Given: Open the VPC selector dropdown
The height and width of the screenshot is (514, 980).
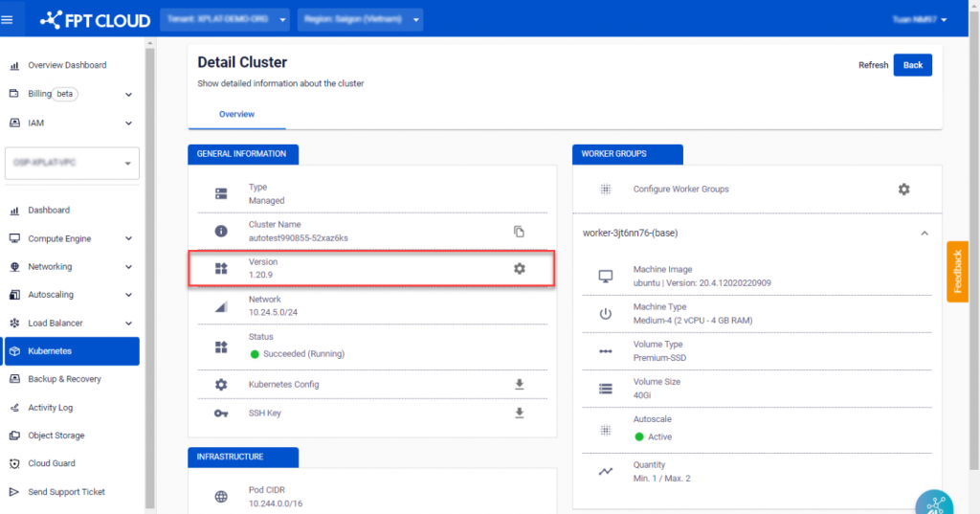Looking at the screenshot, I should click(x=73, y=163).
